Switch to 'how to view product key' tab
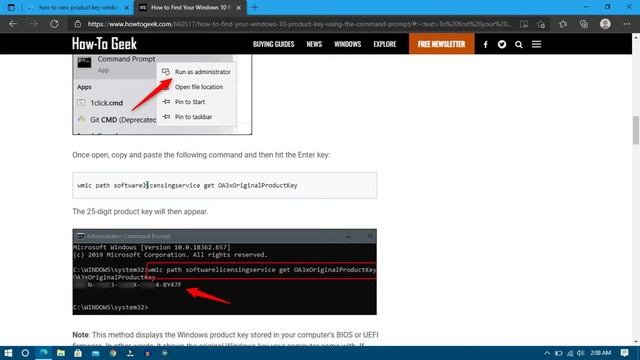Image resolution: width=640 pixels, height=360 pixels. point(78,7)
